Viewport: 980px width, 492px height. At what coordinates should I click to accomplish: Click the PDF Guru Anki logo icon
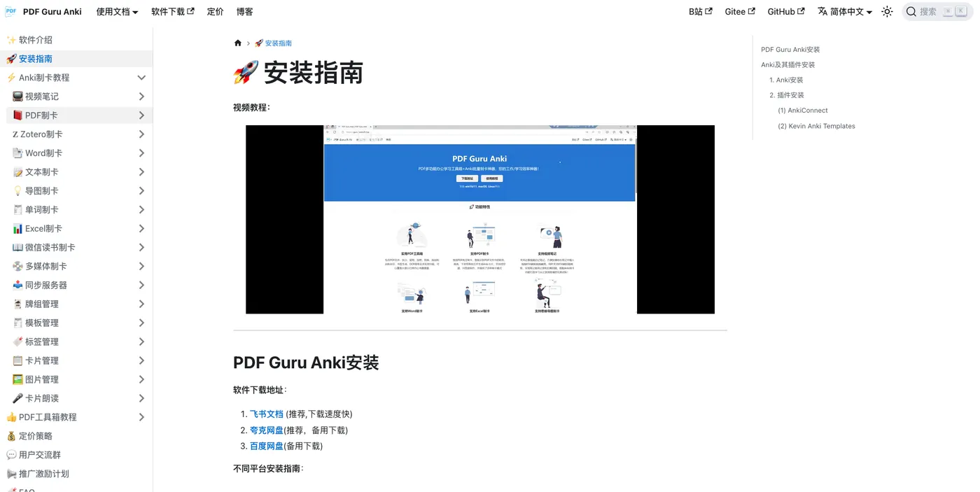tap(10, 11)
